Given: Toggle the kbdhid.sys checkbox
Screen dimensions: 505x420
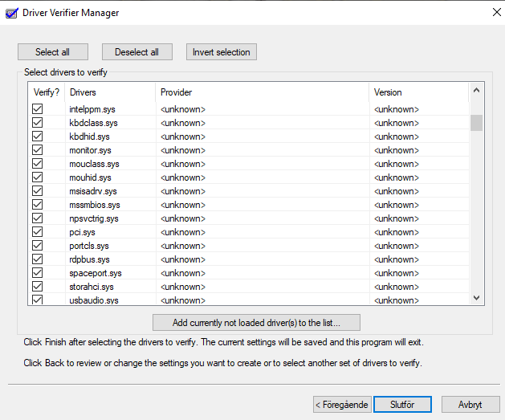Looking at the screenshot, I should [x=38, y=137].
